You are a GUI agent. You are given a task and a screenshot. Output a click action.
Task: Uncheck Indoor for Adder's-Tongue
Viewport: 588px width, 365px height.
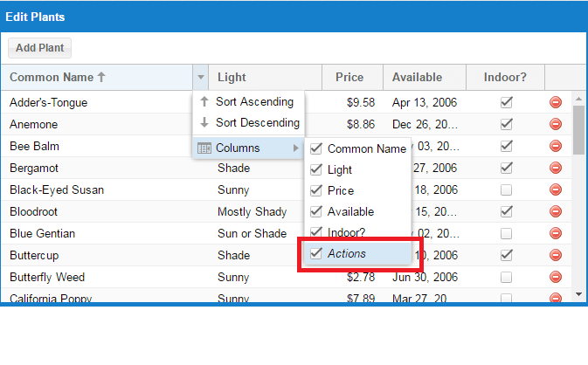coord(506,102)
